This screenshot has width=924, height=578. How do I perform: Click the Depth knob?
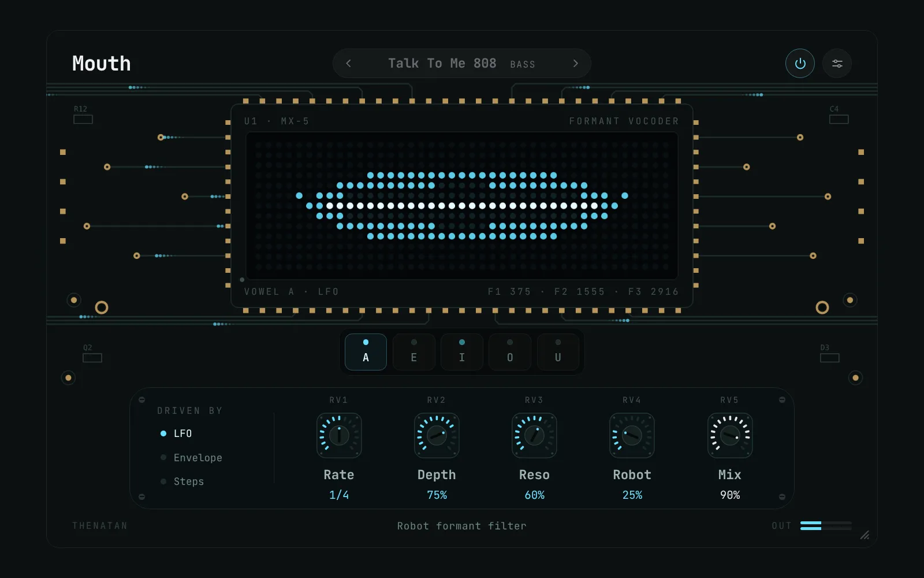(x=437, y=435)
